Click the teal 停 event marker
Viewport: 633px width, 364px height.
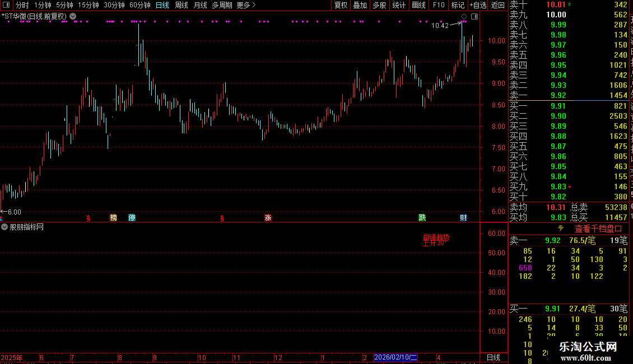click(132, 217)
